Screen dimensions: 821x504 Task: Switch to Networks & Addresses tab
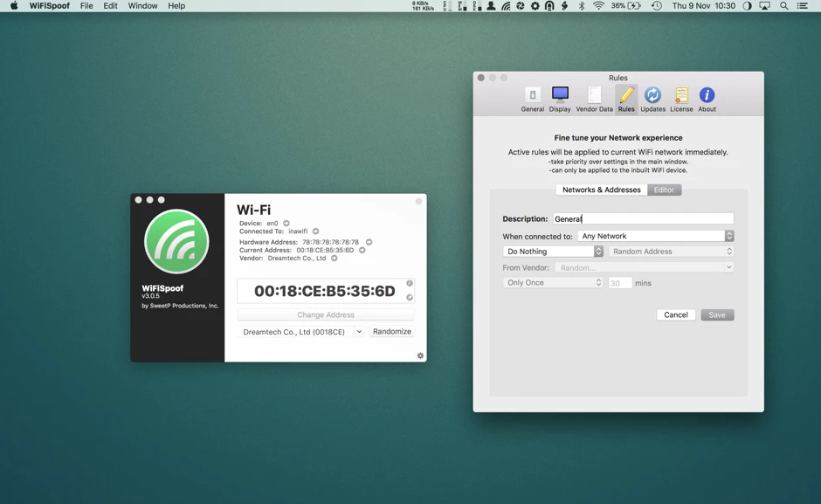[601, 190]
